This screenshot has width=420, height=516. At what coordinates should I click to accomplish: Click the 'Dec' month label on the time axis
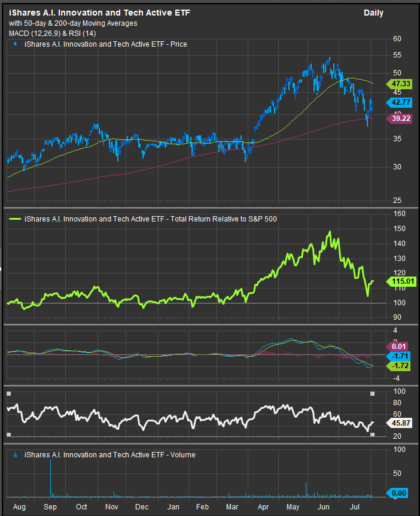[x=142, y=506]
